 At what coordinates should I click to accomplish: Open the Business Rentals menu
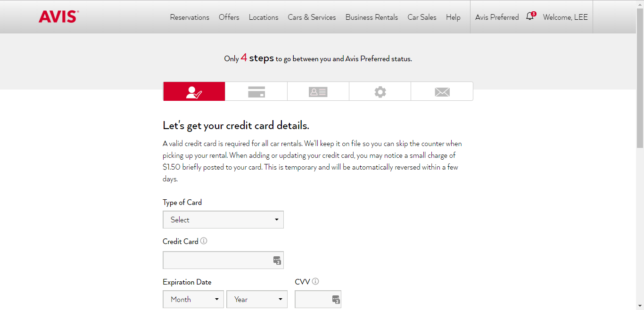(372, 17)
